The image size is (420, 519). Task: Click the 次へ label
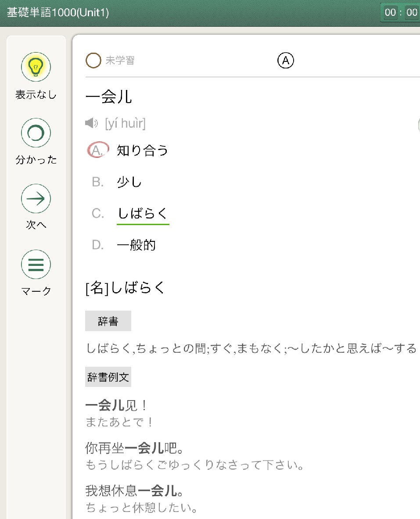[36, 225]
